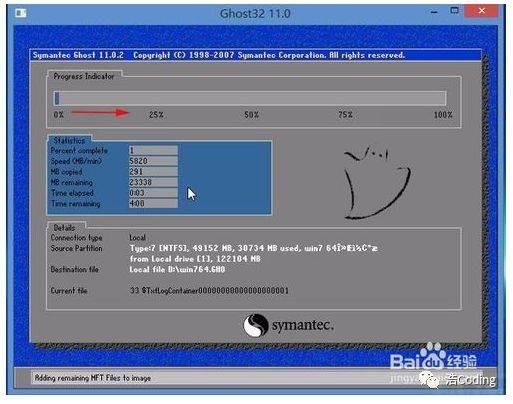The height and width of the screenshot is (404, 513).
Task: Click the 100% progress label
Action: click(x=443, y=115)
